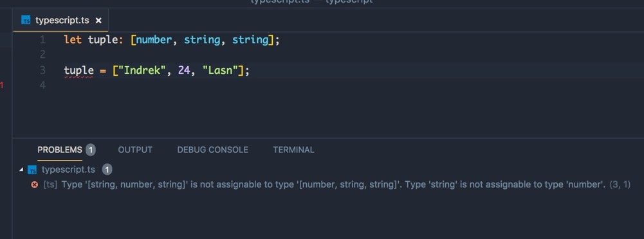Collapse the typescript.ts problems tree node
Image resolution: width=644 pixels, height=239 pixels.
click(21, 170)
